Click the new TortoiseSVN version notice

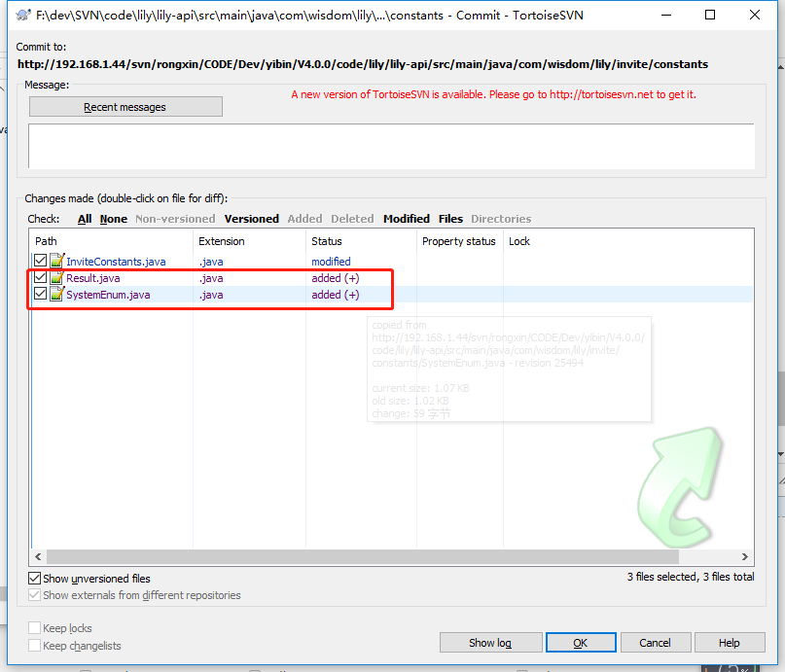tap(493, 94)
